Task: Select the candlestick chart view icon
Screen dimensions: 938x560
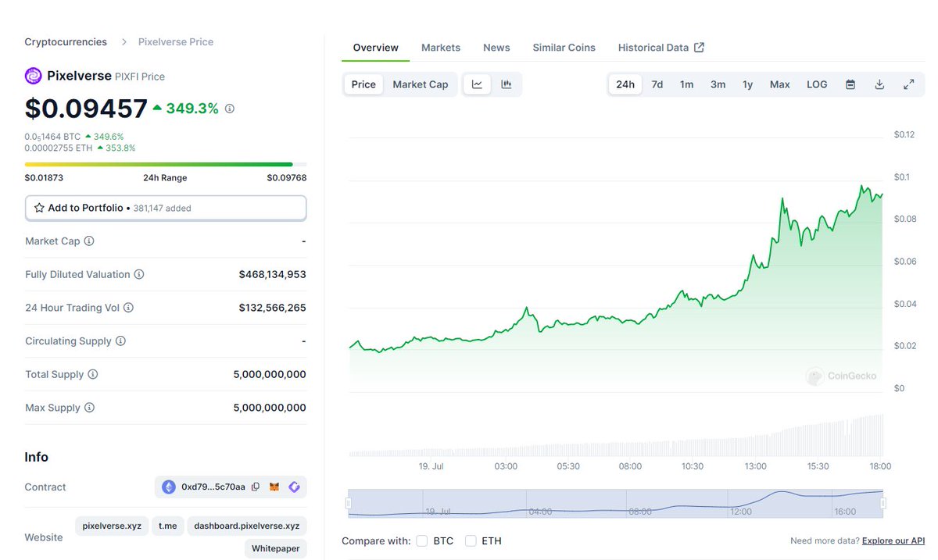Action: click(x=507, y=84)
